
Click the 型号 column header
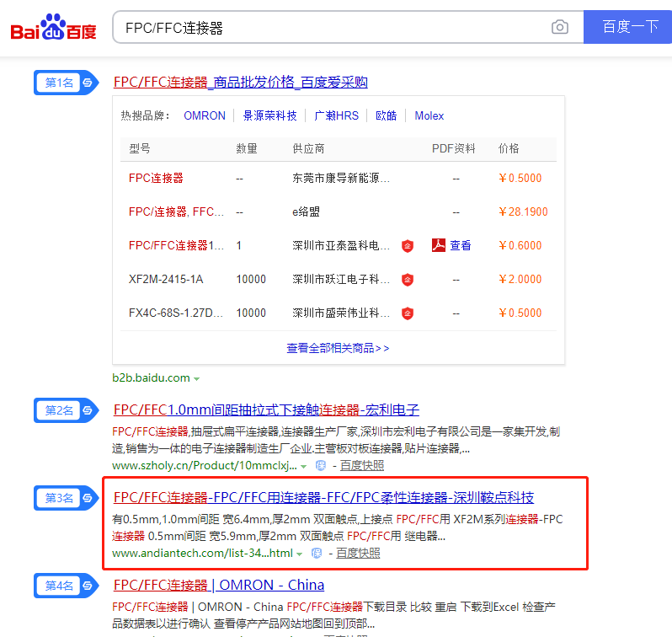click(x=140, y=148)
